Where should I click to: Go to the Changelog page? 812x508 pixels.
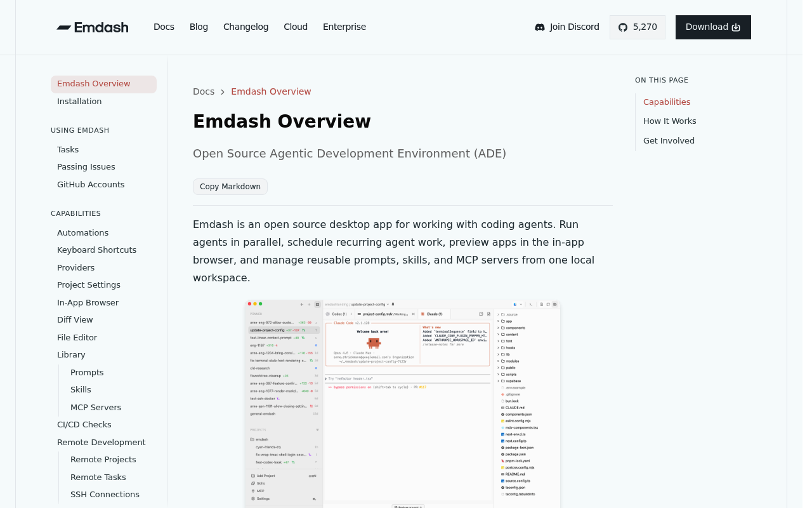coord(246,27)
